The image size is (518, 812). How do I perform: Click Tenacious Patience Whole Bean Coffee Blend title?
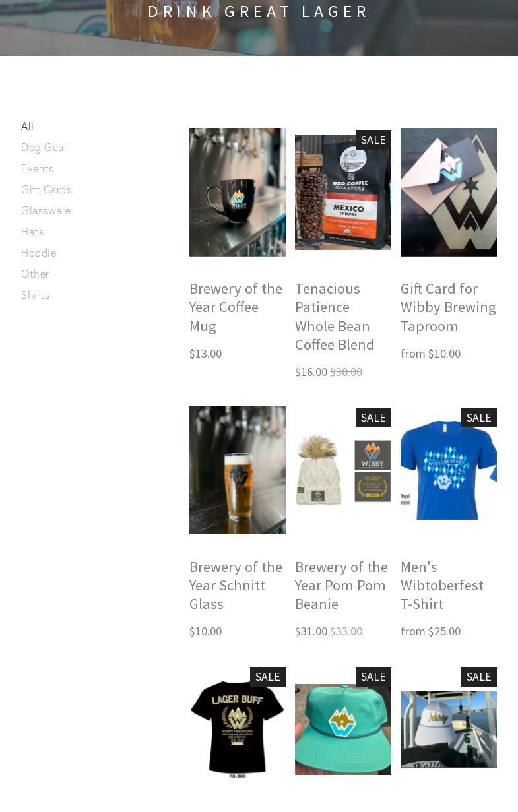pos(335,317)
